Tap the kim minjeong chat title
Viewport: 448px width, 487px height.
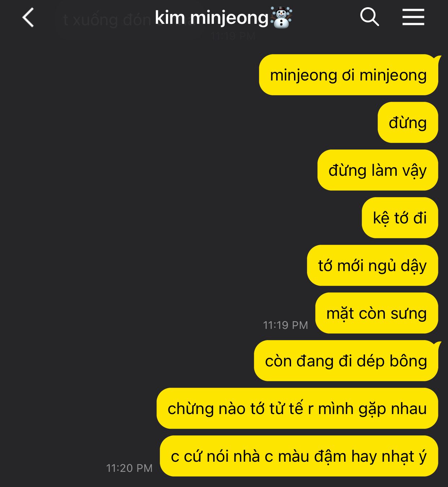(212, 18)
